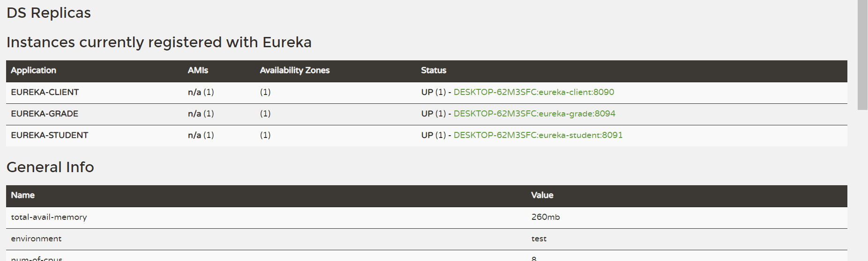This screenshot has width=868, height=261.
Task: Click the 260mb memory value
Action: (545, 217)
